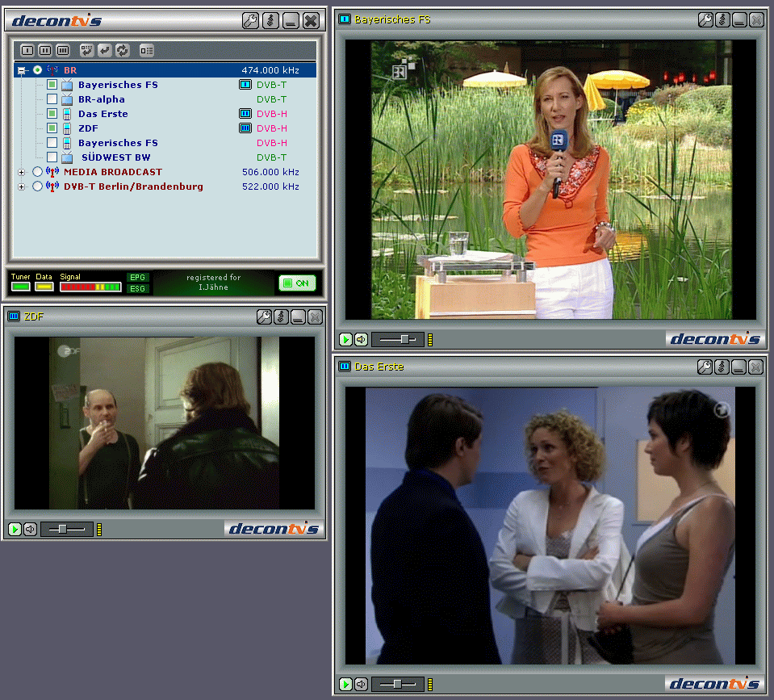
Task: Select the MEDIA BROADCAST radio button
Action: point(37,172)
